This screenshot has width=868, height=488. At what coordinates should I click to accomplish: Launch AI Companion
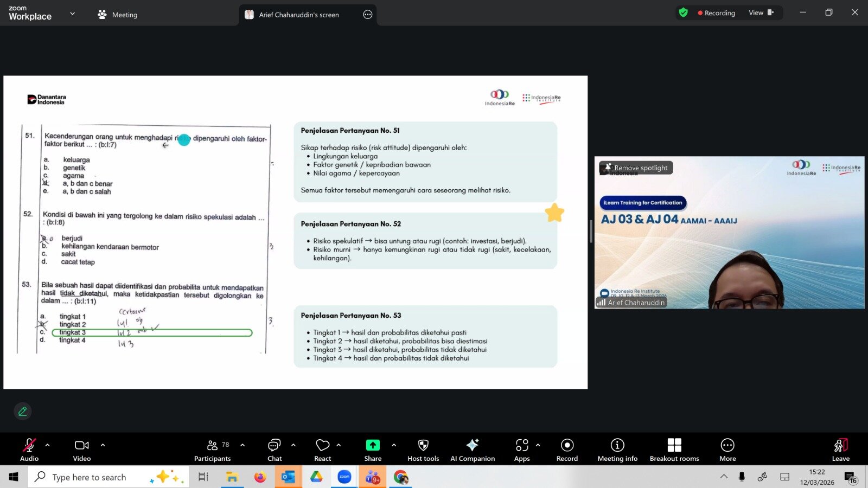point(473,449)
